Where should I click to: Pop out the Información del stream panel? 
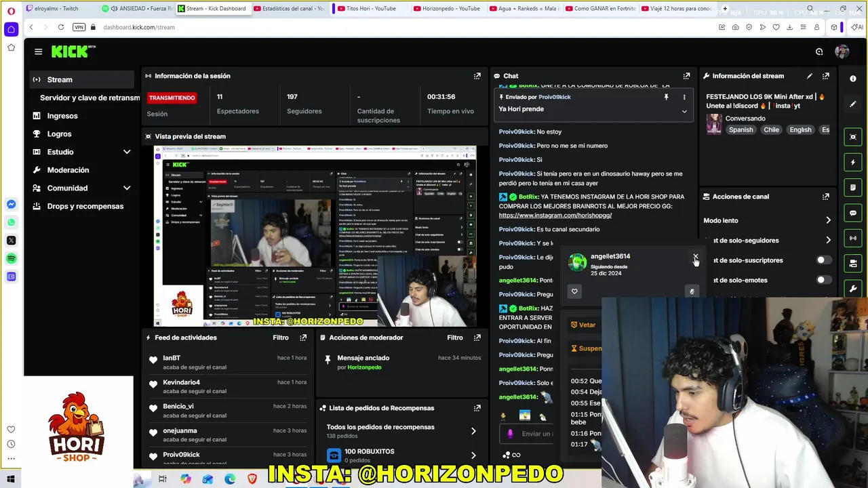coord(825,76)
